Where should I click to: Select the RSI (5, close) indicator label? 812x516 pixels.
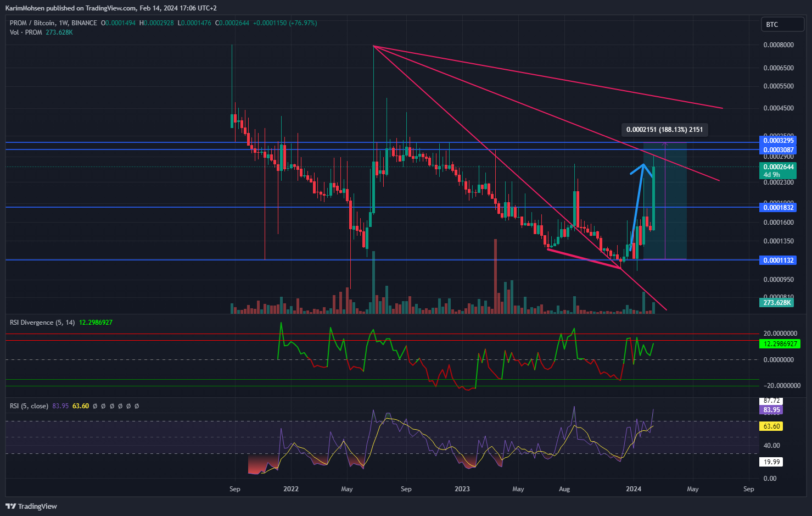(29, 406)
